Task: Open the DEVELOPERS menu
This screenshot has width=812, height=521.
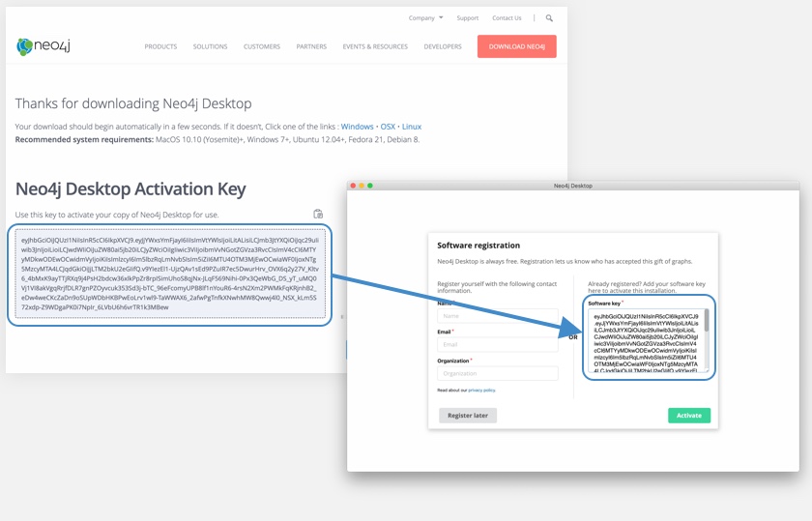Action: [443, 46]
